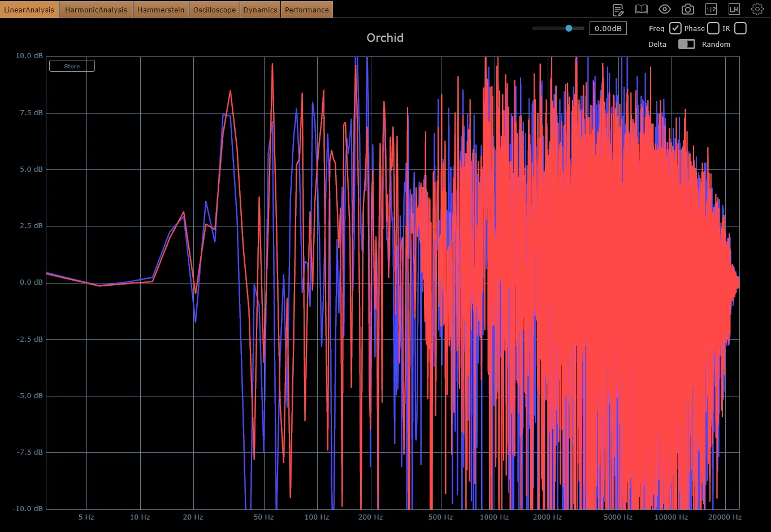
Task: Flip the Delta/Random toggle switch
Action: 686,44
